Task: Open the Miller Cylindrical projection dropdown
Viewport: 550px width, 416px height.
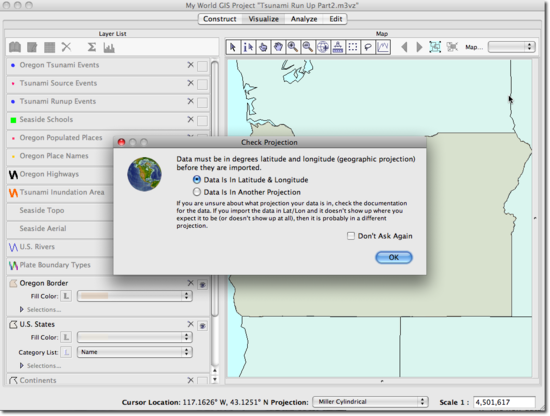Action: [370, 402]
